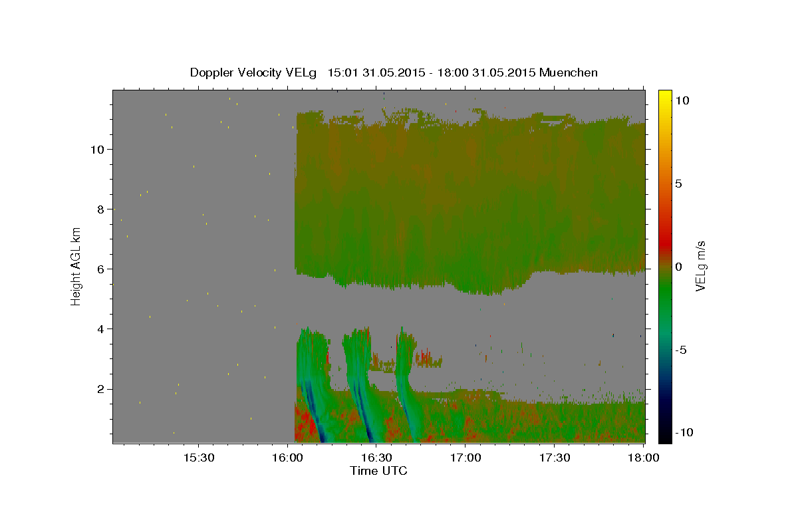798x532 pixels.
Task: Click the plot title 'Doppler Velocity VELg'
Action: (254, 72)
